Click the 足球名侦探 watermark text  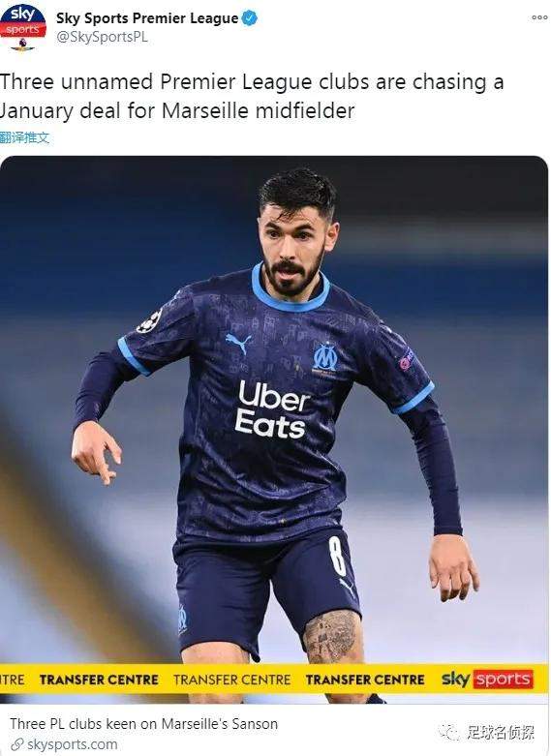pos(501,733)
